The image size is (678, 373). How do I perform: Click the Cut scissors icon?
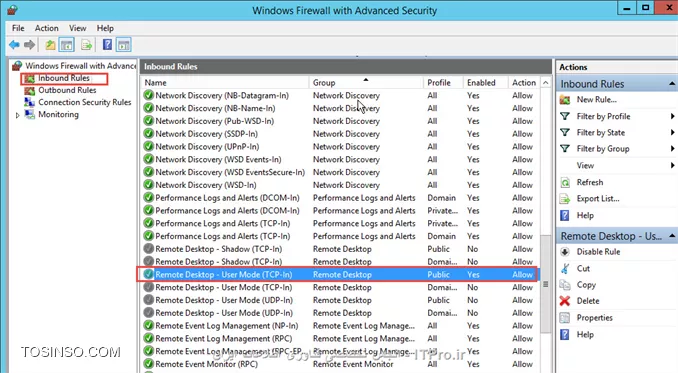pyautogui.click(x=565, y=268)
